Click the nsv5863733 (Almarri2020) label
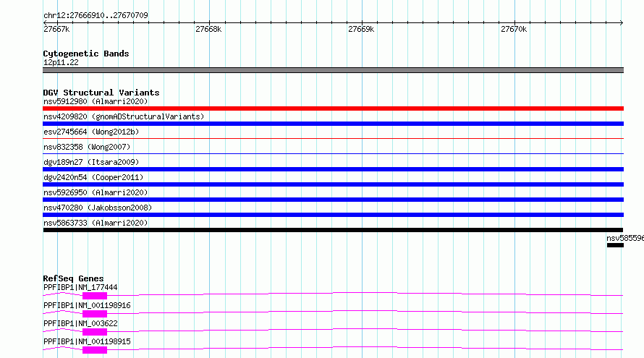 [x=96, y=223]
